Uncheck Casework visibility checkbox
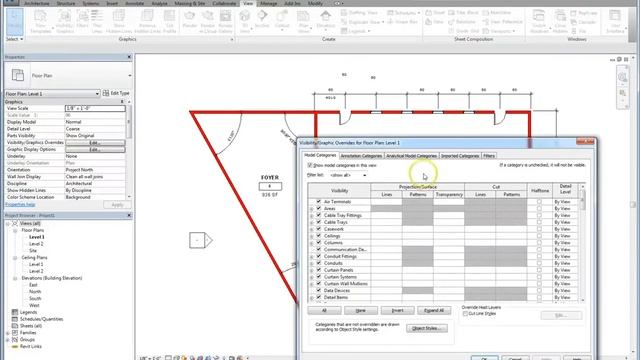This screenshot has width=640, height=360. coord(318,229)
